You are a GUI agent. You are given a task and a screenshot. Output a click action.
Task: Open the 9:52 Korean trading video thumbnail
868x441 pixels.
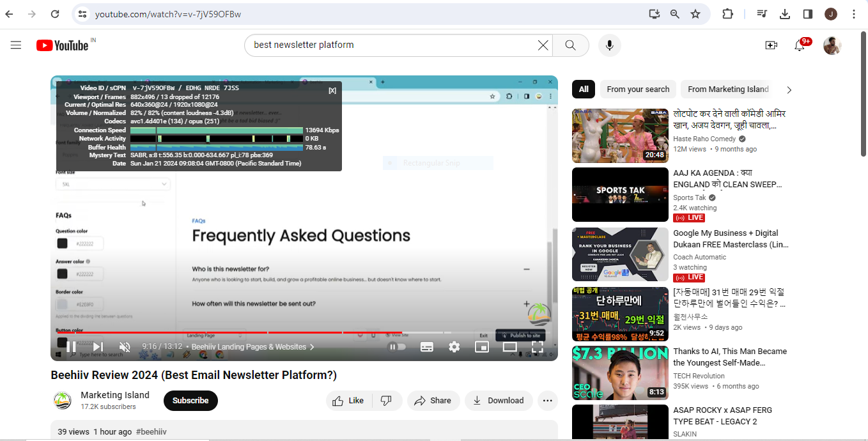pyautogui.click(x=620, y=314)
